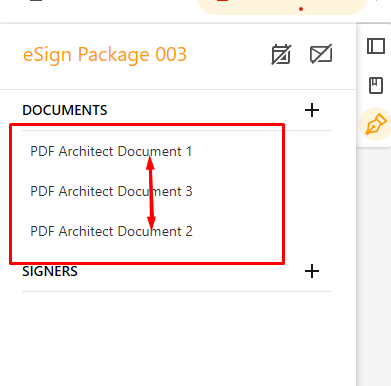Add a document with the DOCUMENTS plus
Screen dimensions: 391x386
312,110
